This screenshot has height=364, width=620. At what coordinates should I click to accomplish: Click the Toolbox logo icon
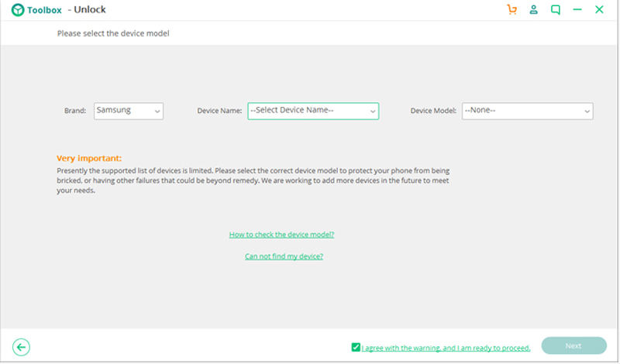point(18,10)
